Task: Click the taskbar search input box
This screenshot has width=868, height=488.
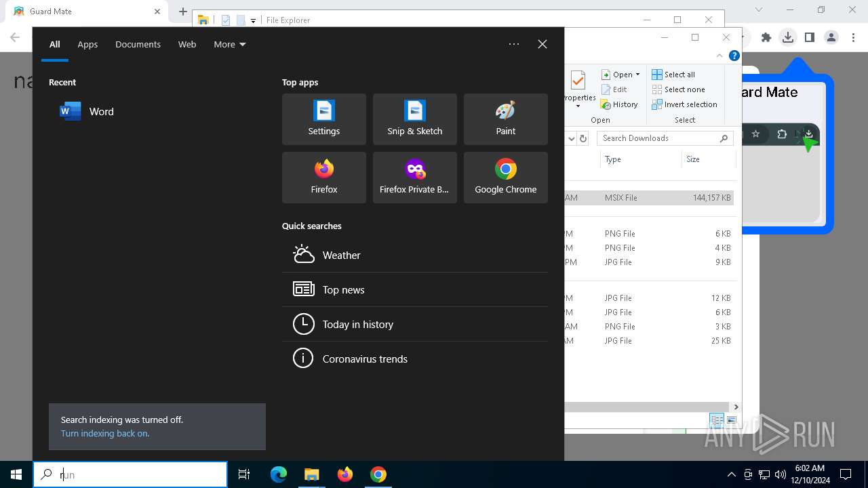Action: pos(130,474)
